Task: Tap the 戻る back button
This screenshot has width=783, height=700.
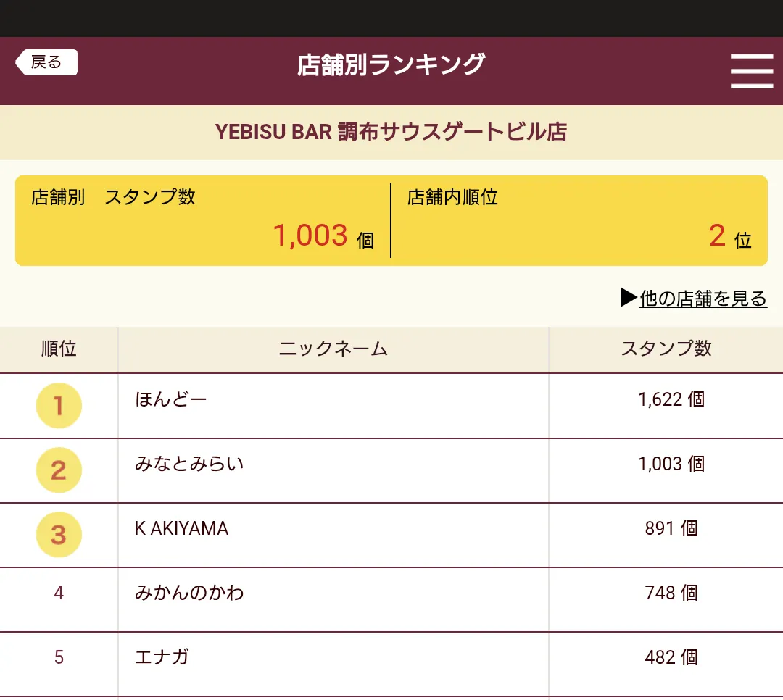Action: point(46,62)
